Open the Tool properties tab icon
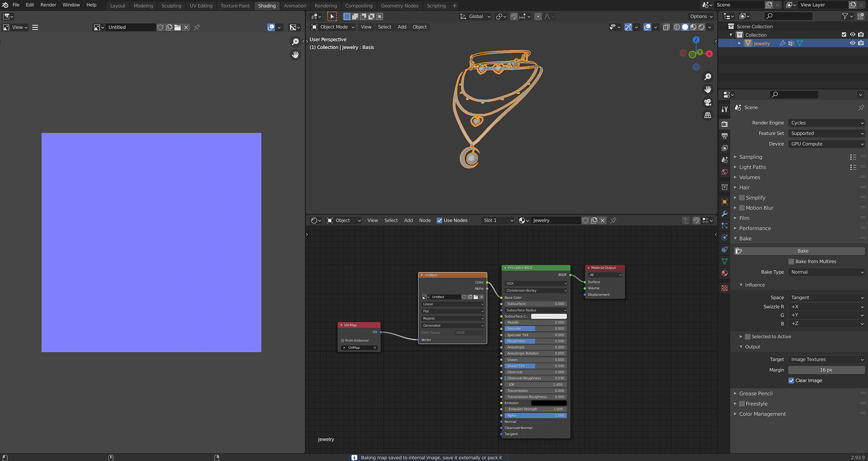 tap(724, 110)
